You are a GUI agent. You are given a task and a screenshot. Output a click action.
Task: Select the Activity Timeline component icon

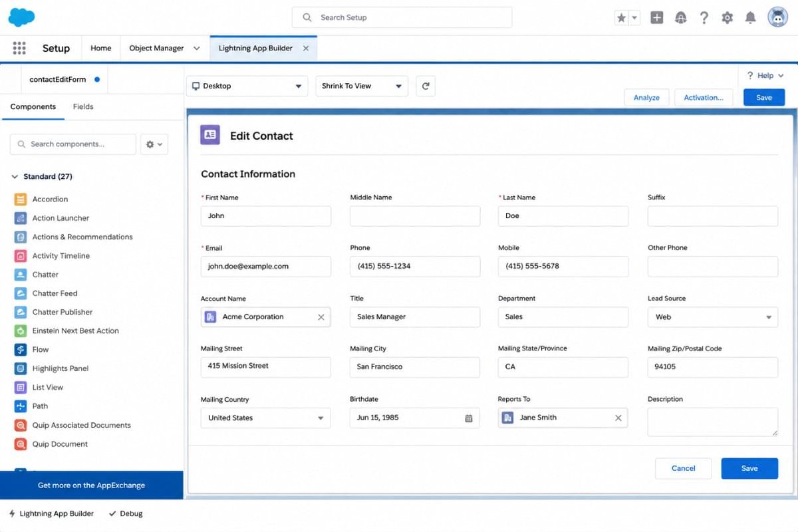[20, 255]
